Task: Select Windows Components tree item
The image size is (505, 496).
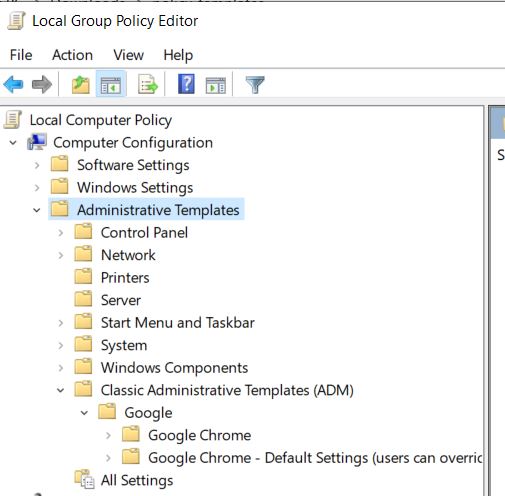Action: pos(174,368)
